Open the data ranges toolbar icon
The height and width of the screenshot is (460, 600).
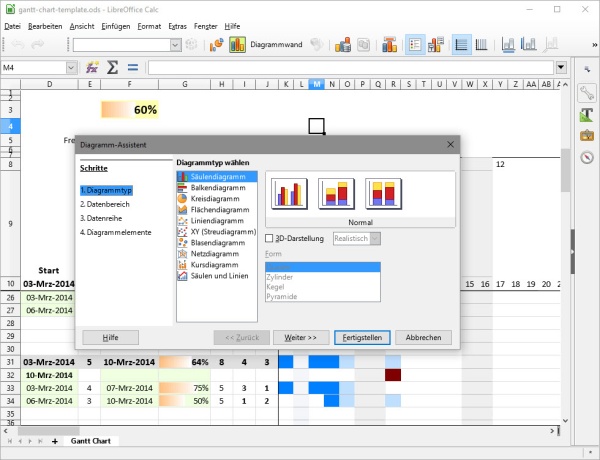tap(342, 45)
